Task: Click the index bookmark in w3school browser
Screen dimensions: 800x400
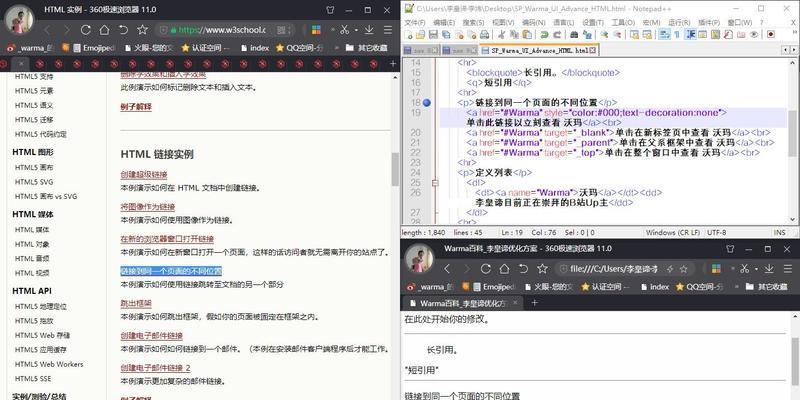Action: tap(255, 48)
